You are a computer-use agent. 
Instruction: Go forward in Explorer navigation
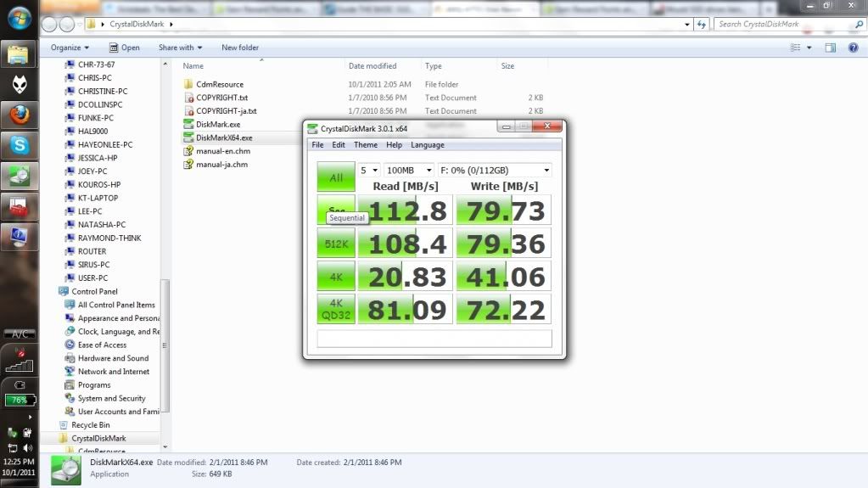pyautogui.click(x=67, y=25)
